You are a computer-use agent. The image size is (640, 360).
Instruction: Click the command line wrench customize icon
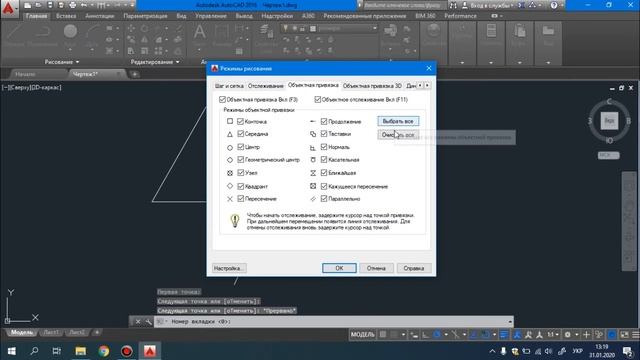(x=148, y=322)
